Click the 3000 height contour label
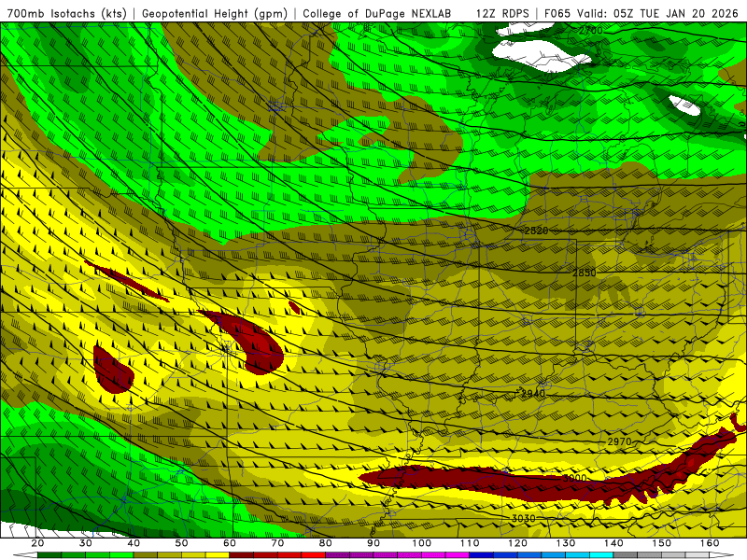747x560 pixels. pos(574,478)
